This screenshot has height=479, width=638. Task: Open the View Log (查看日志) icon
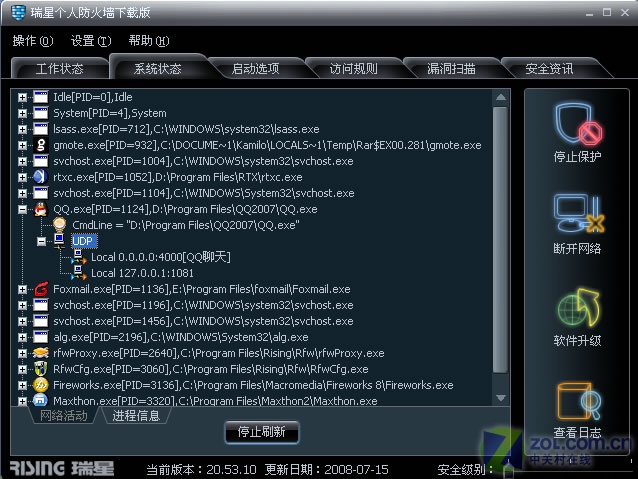click(579, 401)
